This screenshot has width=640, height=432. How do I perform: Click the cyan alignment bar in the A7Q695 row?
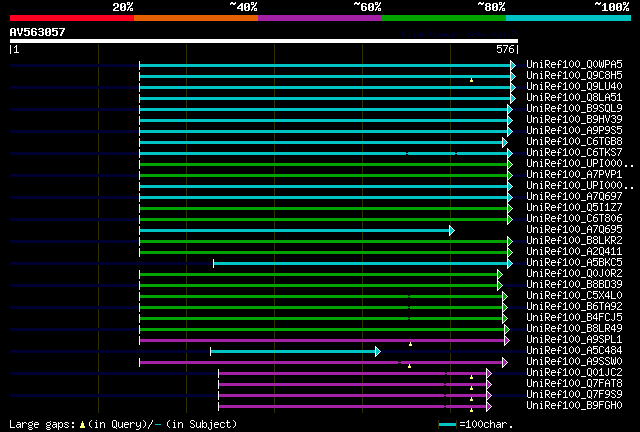click(x=295, y=231)
